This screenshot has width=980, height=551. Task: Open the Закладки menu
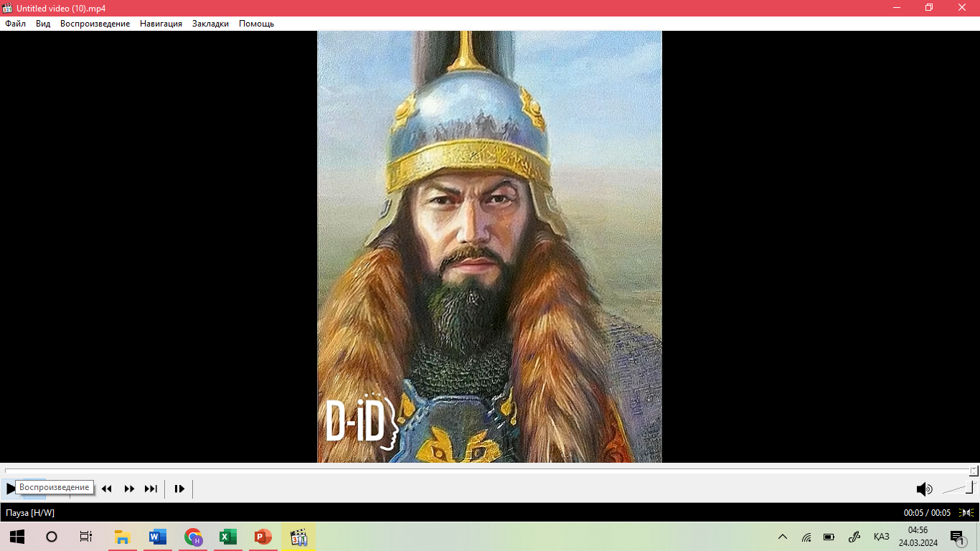pos(210,24)
